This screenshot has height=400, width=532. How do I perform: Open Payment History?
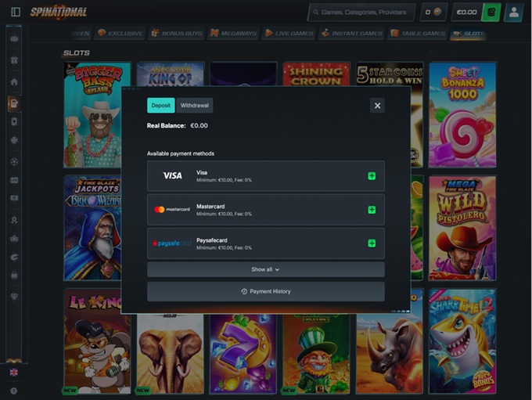265,292
